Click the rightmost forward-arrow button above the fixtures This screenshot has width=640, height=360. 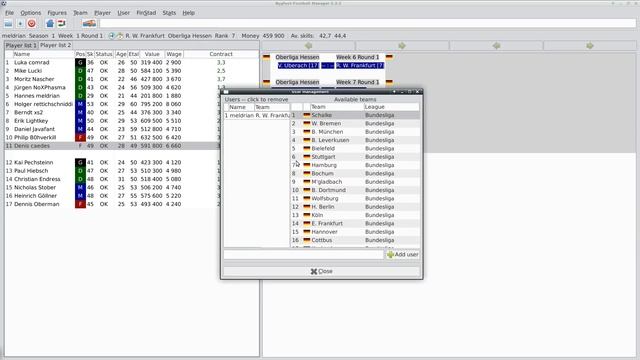click(590, 46)
